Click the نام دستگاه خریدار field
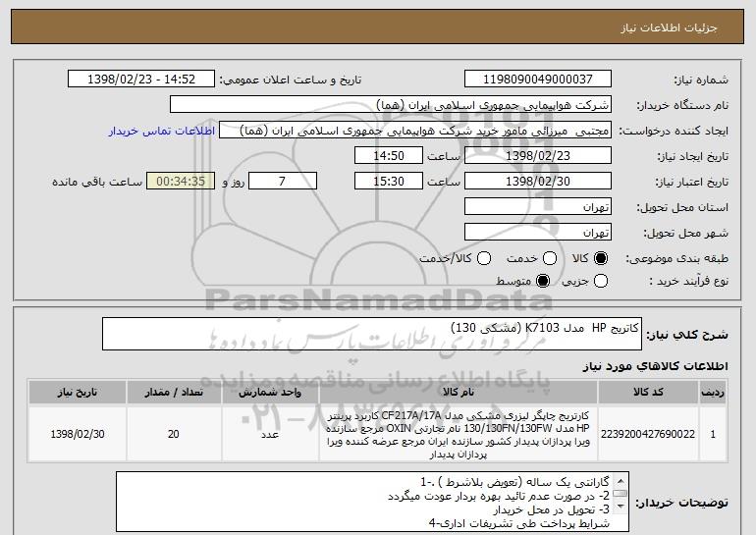The image size is (756, 535). click(x=391, y=105)
